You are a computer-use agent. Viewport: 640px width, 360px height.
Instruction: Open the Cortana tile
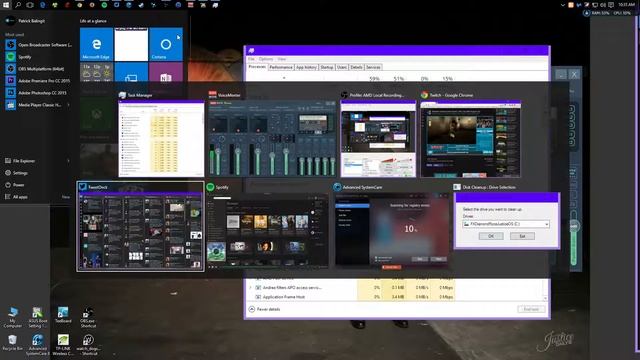(166, 44)
